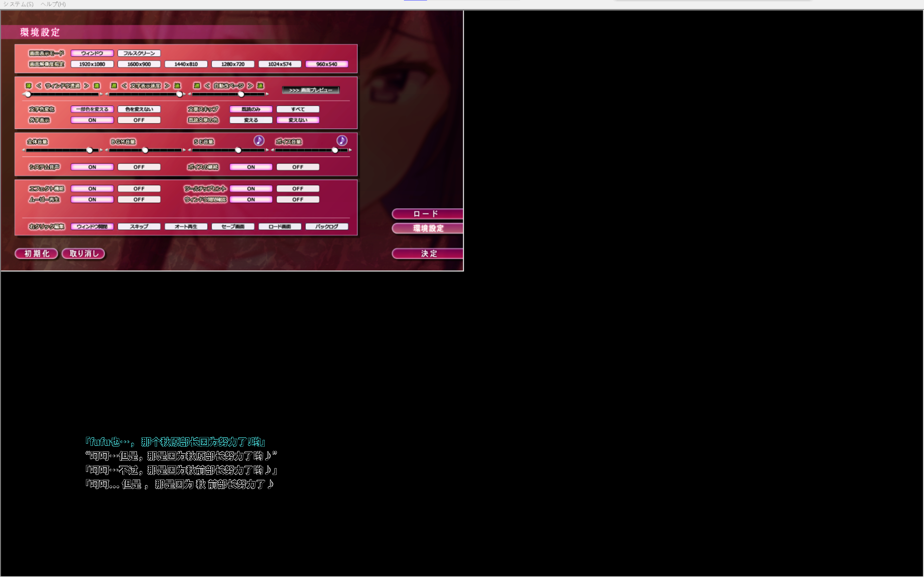Select フルスクリーン display mode
924x577 pixels.
coord(139,53)
